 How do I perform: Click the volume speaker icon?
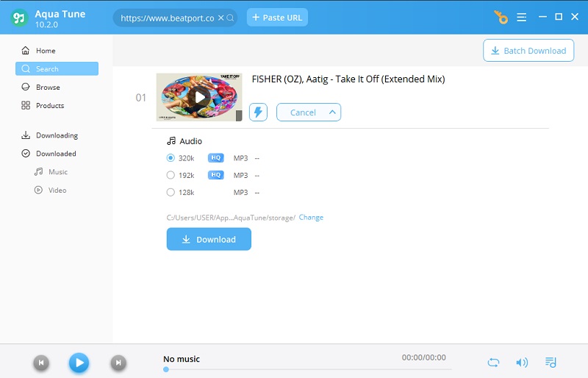[x=522, y=363]
